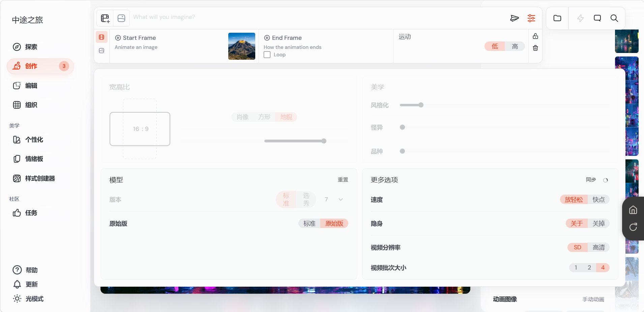This screenshot has width=644, height=312.
Task: Click the lightning bolt icon
Action: pyautogui.click(x=580, y=18)
